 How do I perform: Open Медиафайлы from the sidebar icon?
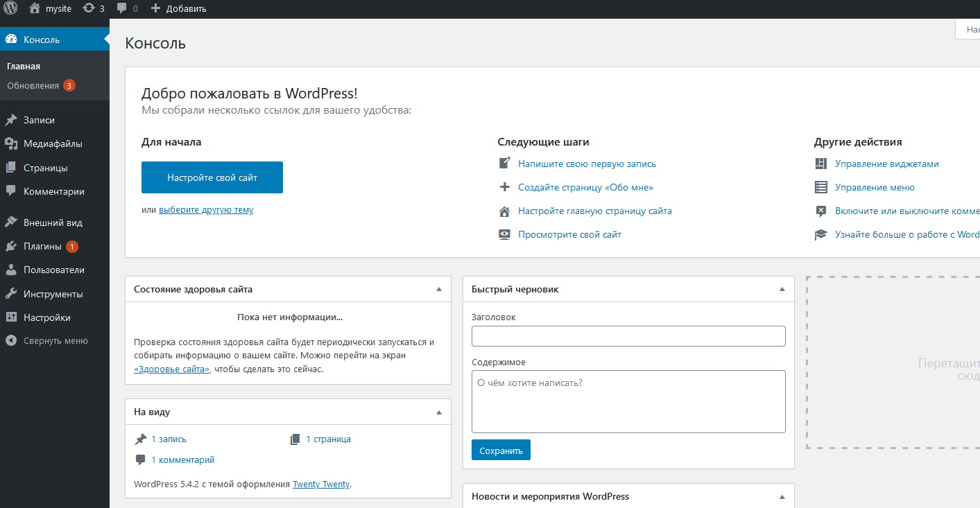12,143
